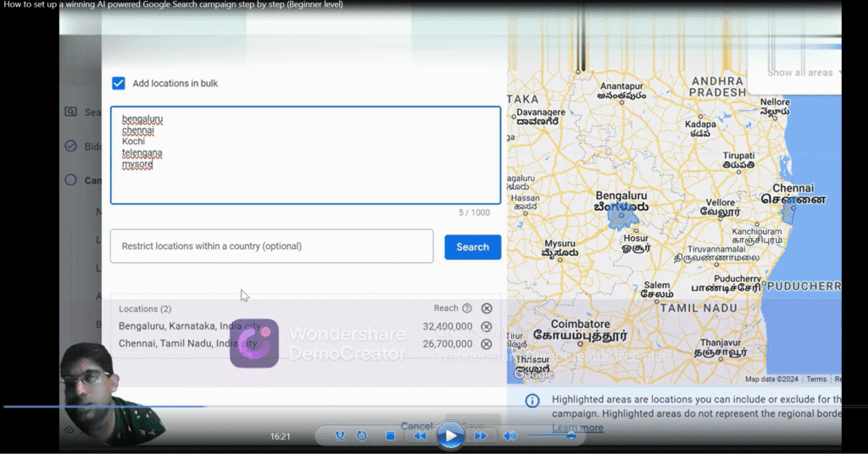Mute audio with the speaker icon
Viewport: 868px width, 454px height.
click(509, 436)
